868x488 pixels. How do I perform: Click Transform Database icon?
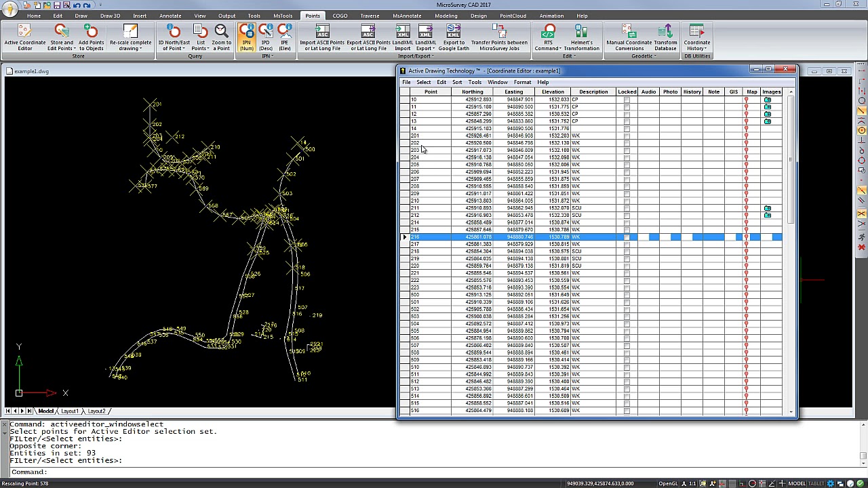[665, 37]
